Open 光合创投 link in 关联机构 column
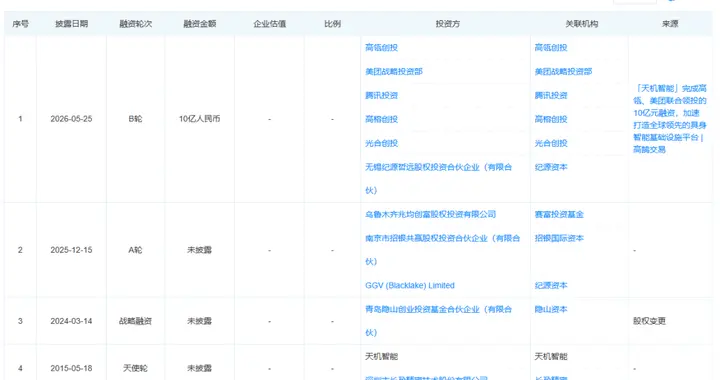The height and width of the screenshot is (380, 720). click(x=551, y=143)
